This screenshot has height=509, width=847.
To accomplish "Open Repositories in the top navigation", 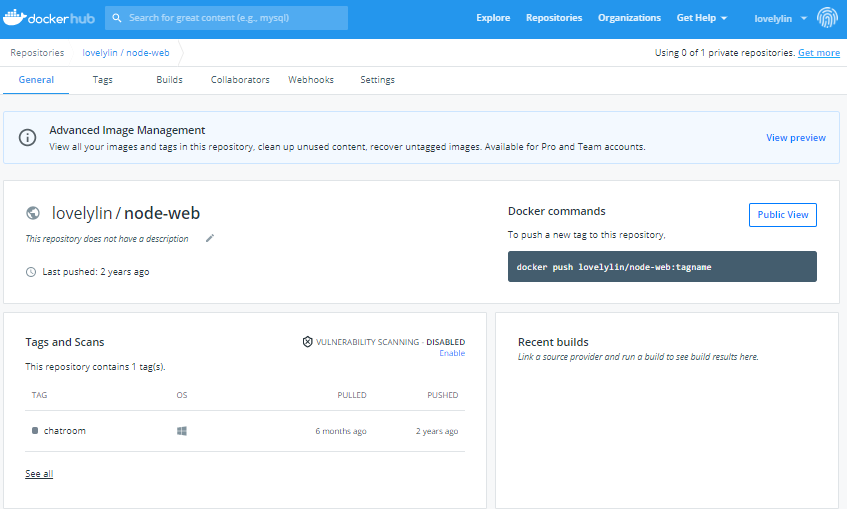I will point(554,18).
